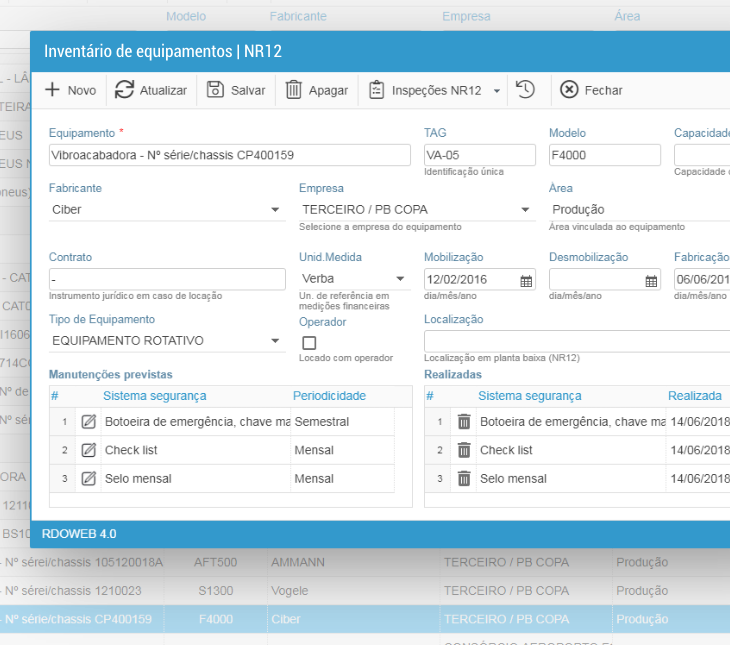Open the Empresa dropdown TERCEIRO / PB COPA
This screenshot has width=730, height=645.
(x=417, y=210)
